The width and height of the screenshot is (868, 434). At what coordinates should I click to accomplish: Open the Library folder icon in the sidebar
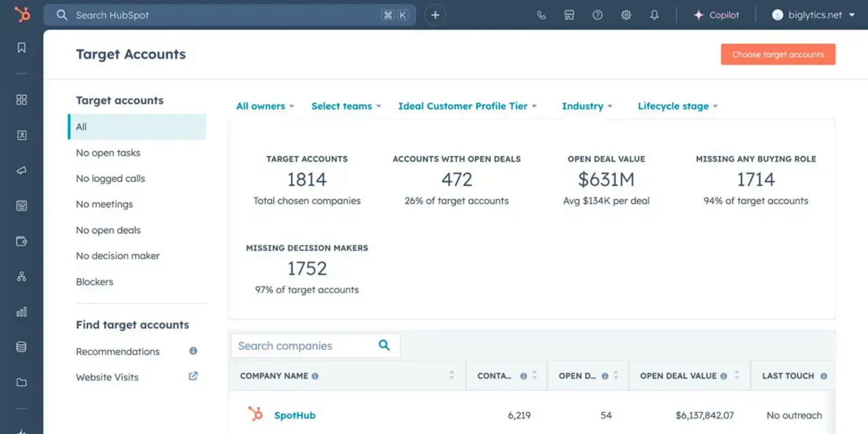(22, 382)
